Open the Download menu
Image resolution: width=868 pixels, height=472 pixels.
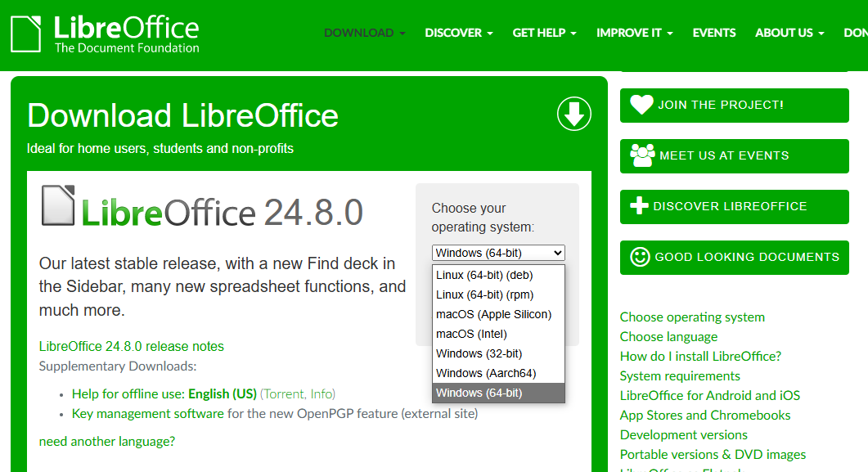coord(364,33)
